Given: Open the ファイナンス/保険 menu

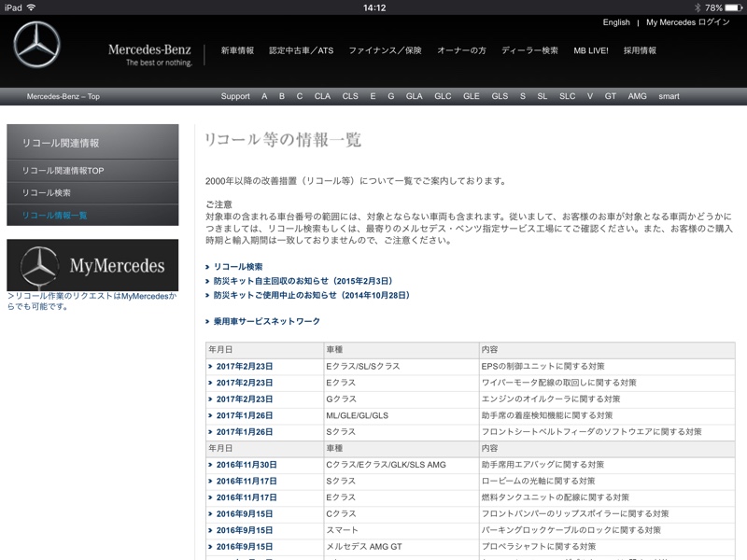Looking at the screenshot, I should (x=385, y=50).
